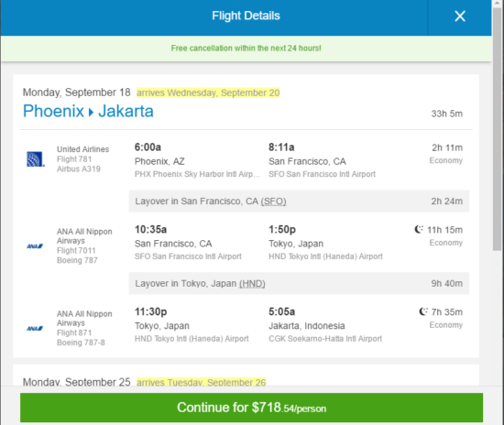Click arrow icon between Phoenix and Jakarta
The width and height of the screenshot is (504, 425).
(x=91, y=113)
